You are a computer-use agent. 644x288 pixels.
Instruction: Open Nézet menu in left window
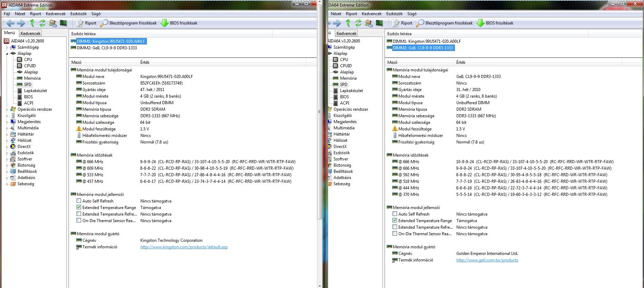coord(20,14)
